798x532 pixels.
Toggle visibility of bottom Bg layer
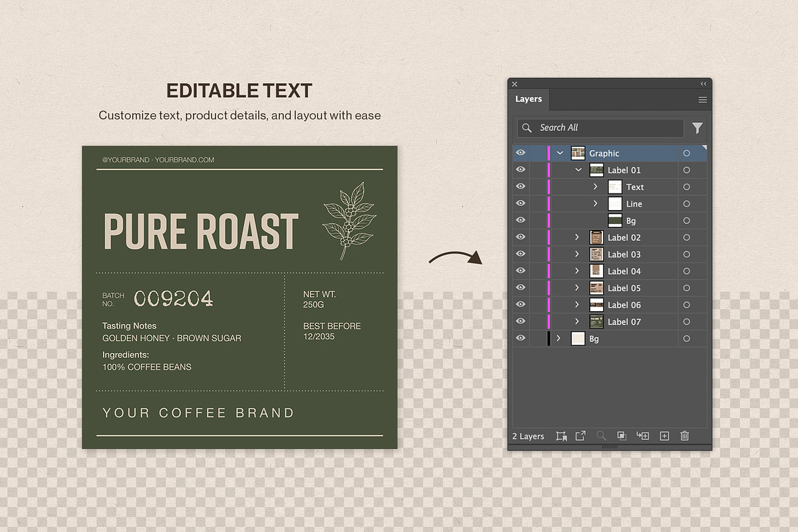click(x=521, y=338)
